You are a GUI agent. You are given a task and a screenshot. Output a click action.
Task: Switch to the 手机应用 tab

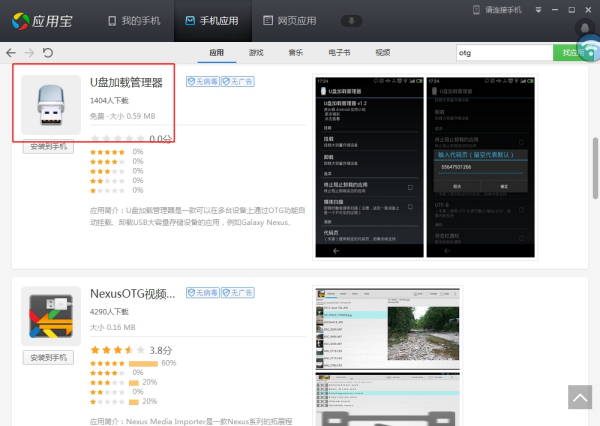point(212,21)
